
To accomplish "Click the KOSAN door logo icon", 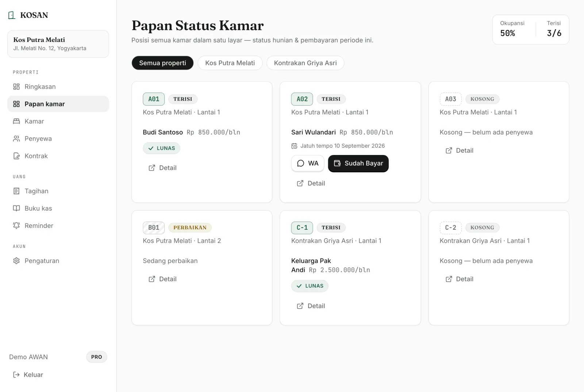I will [12, 15].
